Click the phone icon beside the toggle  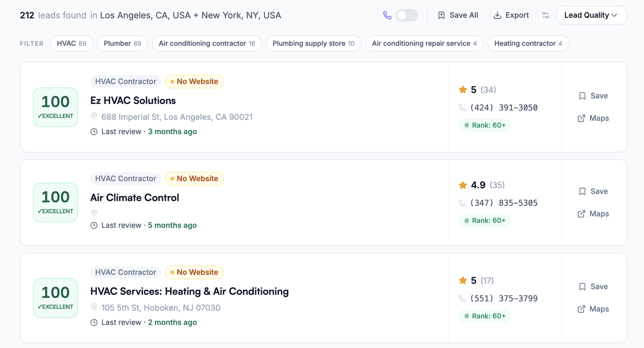pyautogui.click(x=387, y=15)
